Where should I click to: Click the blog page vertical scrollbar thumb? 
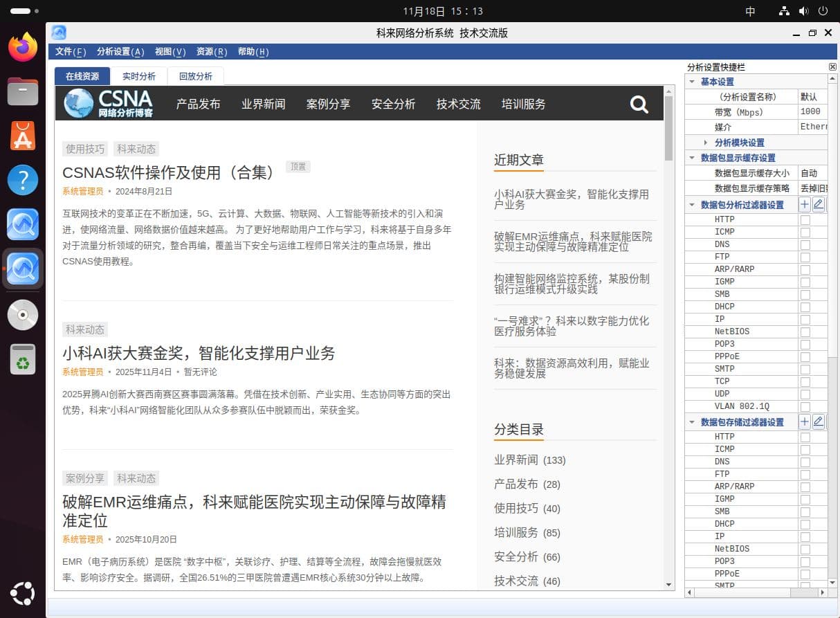coord(668,128)
